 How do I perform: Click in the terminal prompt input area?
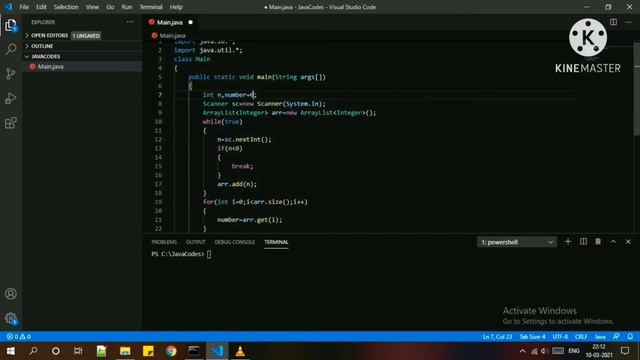click(x=209, y=254)
